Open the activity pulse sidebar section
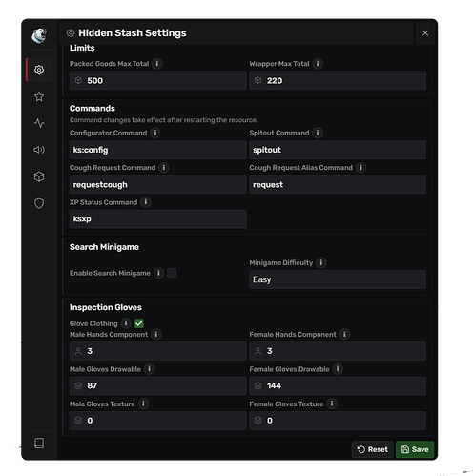 tap(39, 123)
